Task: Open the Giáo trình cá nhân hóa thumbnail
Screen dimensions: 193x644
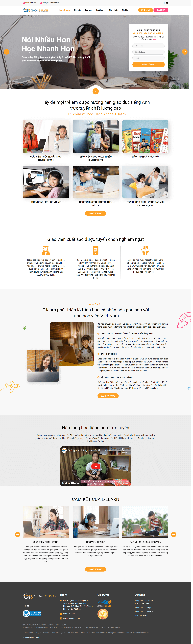Action: click(x=145, y=136)
